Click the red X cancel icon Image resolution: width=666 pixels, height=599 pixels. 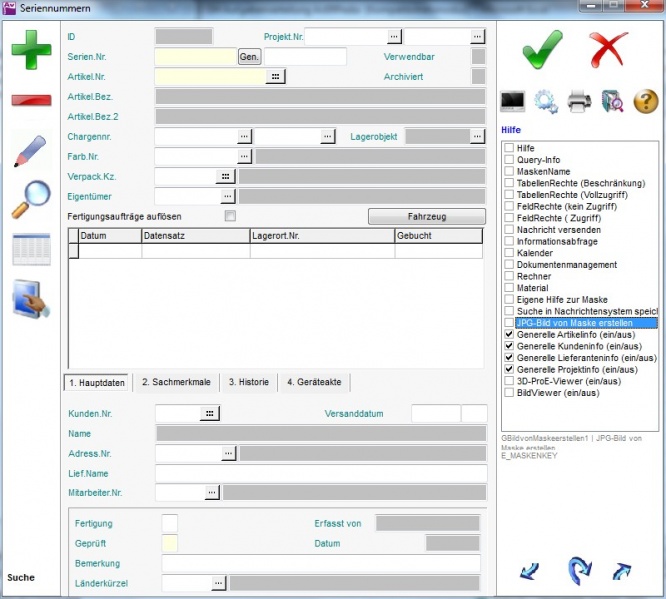click(608, 49)
